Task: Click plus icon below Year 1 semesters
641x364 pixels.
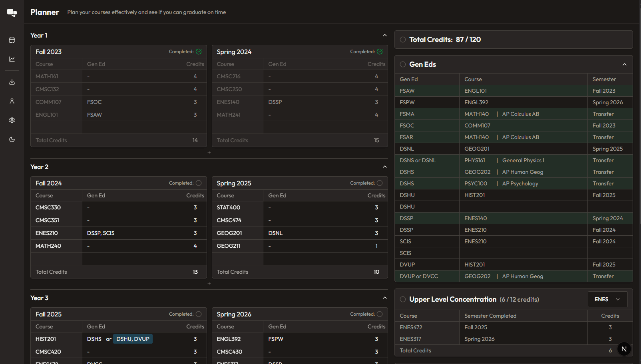Action: click(209, 153)
